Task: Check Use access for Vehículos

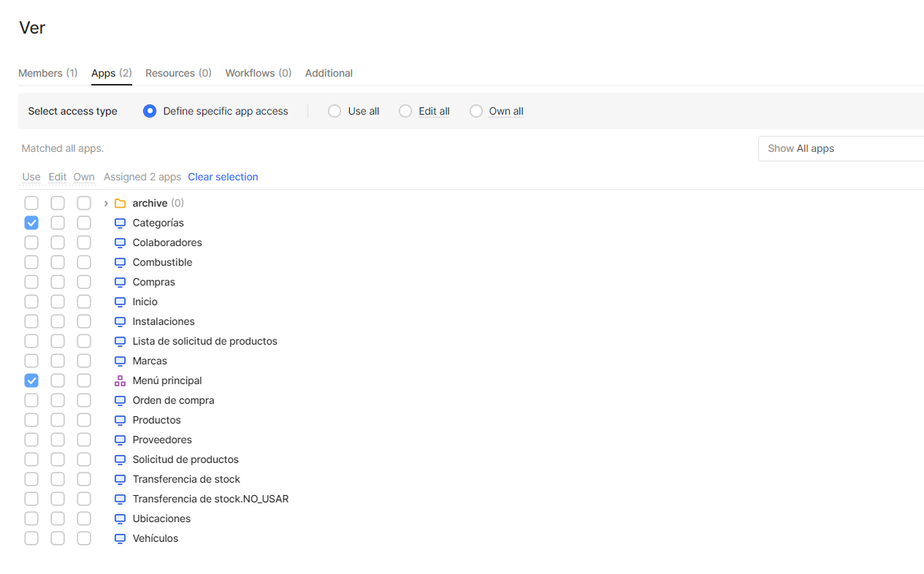Action: pos(31,538)
